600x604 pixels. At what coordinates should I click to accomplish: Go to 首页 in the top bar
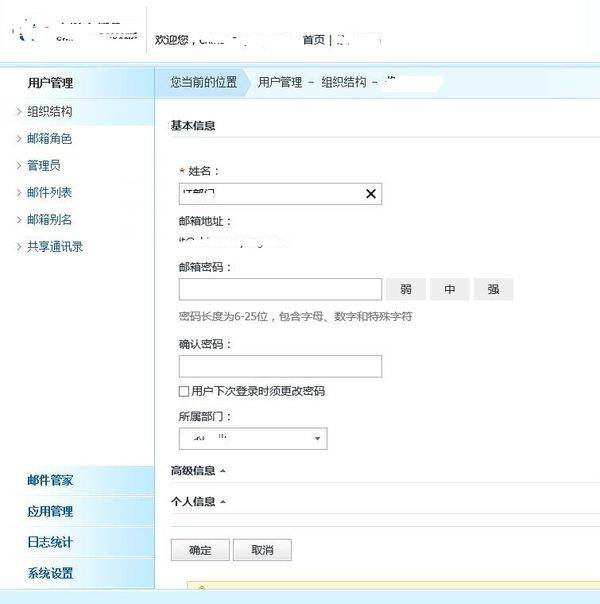(314, 40)
